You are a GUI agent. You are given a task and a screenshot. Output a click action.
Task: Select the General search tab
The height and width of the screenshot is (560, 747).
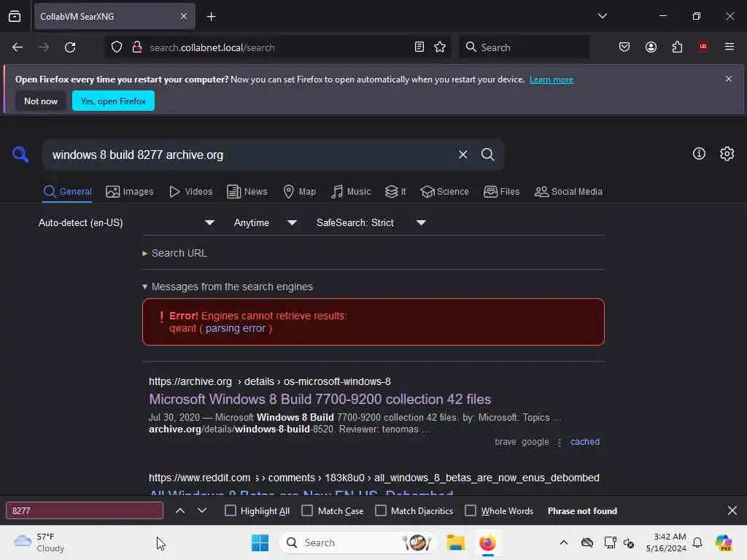click(x=67, y=192)
